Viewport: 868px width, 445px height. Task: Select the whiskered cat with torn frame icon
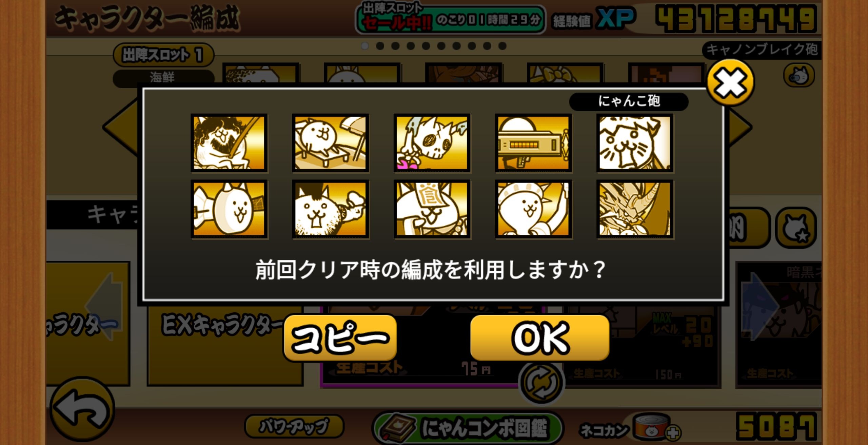[x=635, y=143]
